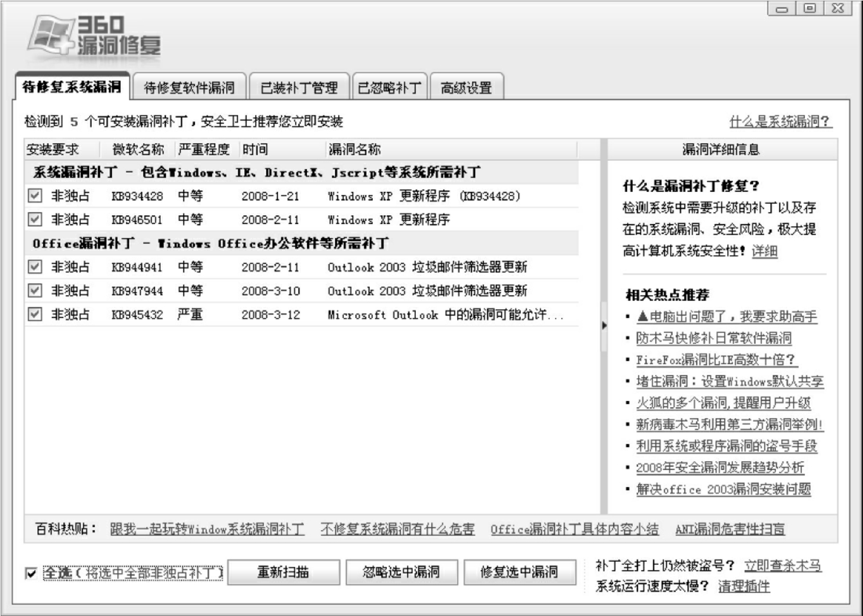The image size is (863, 616).
Task: Open the 什么是系统漏洞? help link
Action: click(x=781, y=121)
